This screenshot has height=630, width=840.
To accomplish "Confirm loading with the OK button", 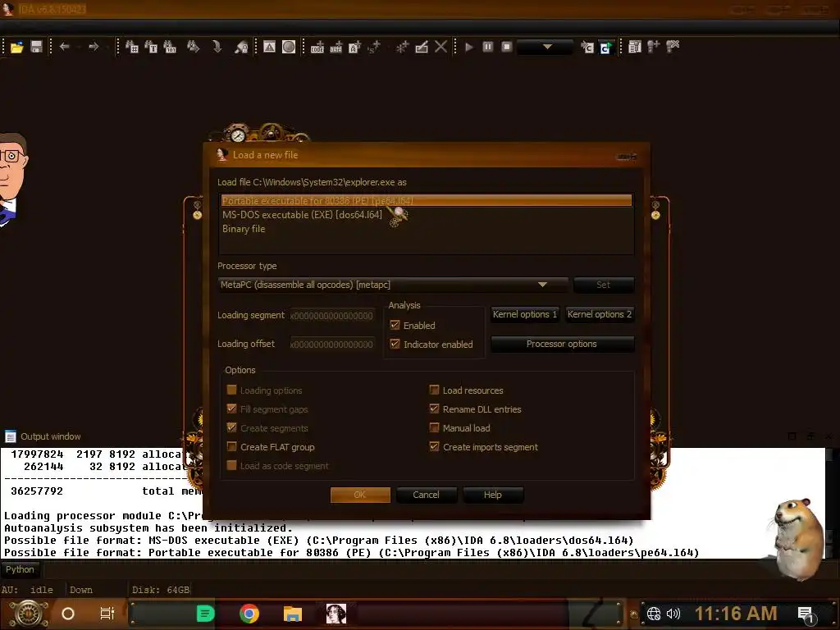I will tap(360, 495).
